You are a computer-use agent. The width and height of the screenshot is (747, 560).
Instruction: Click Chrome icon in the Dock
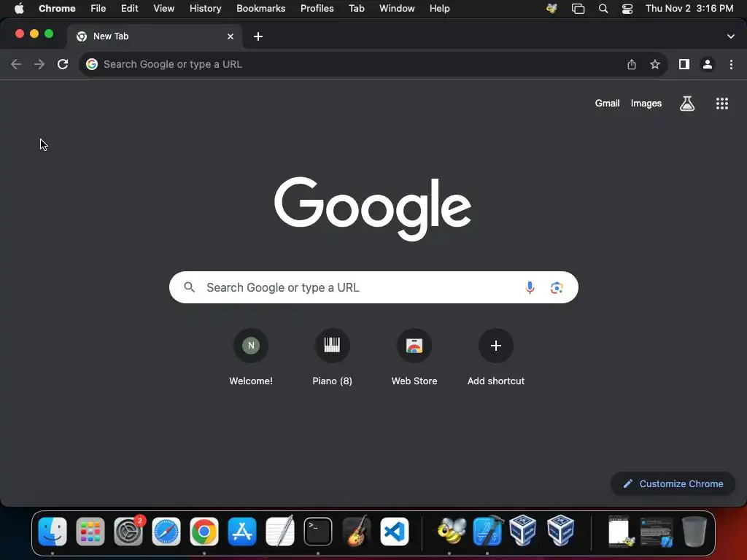tap(204, 532)
